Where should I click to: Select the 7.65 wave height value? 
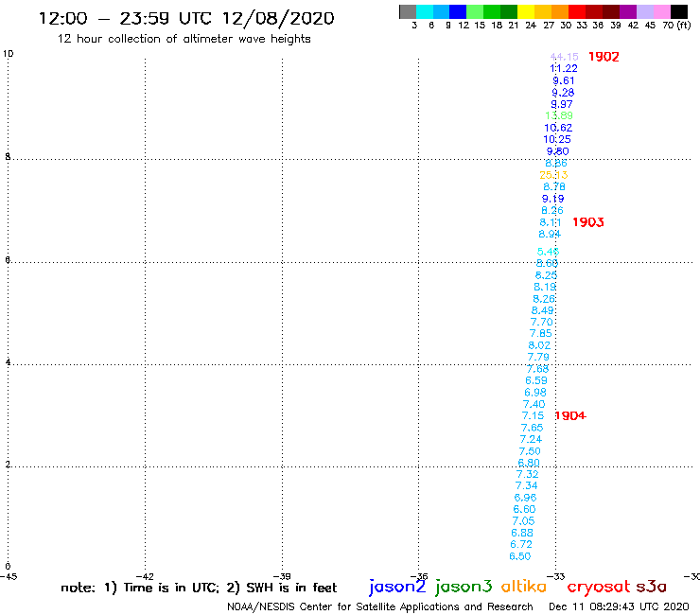click(x=533, y=428)
